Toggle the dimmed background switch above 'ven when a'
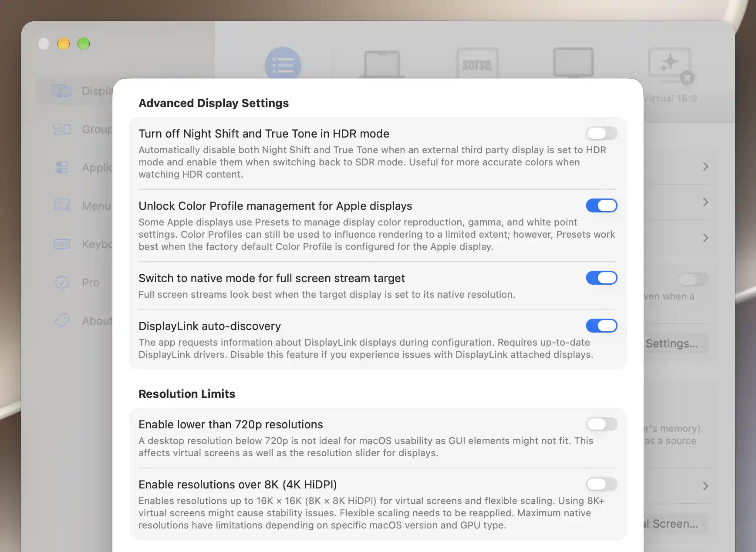Image resolution: width=756 pixels, height=552 pixels. tap(693, 279)
